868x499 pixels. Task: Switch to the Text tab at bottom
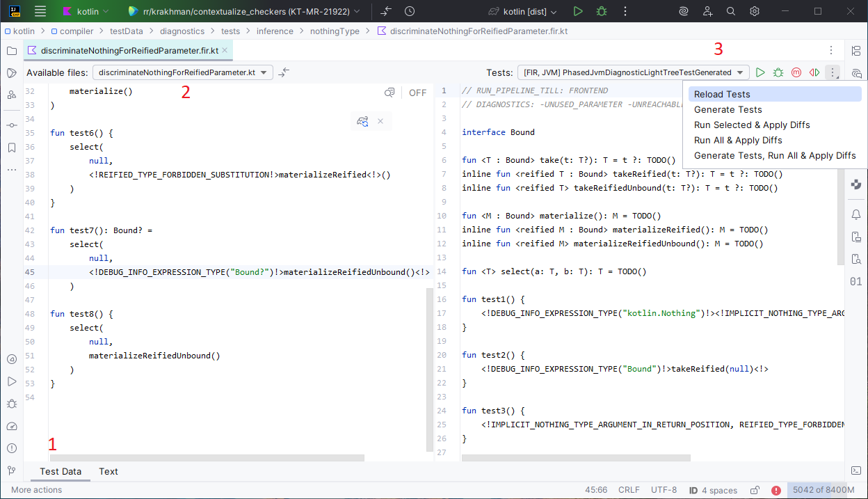[108, 471]
